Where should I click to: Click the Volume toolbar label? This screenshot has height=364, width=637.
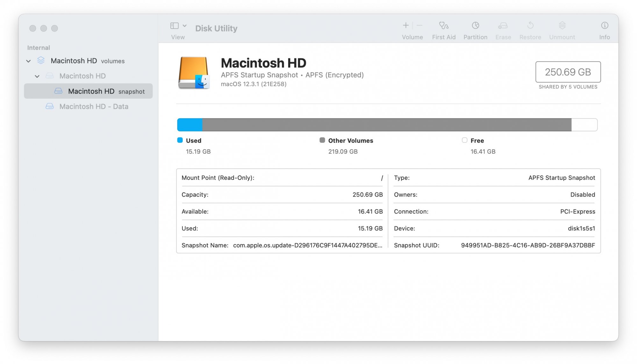pos(412,37)
